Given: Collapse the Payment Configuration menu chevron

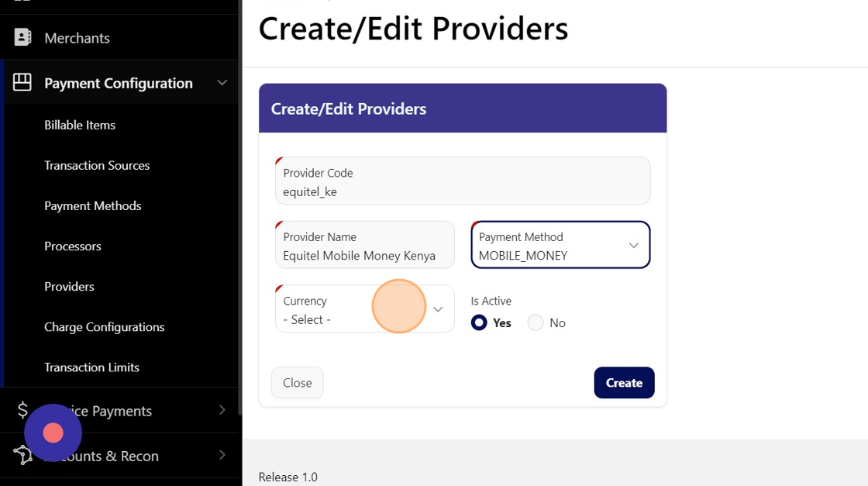Looking at the screenshot, I should [x=222, y=82].
